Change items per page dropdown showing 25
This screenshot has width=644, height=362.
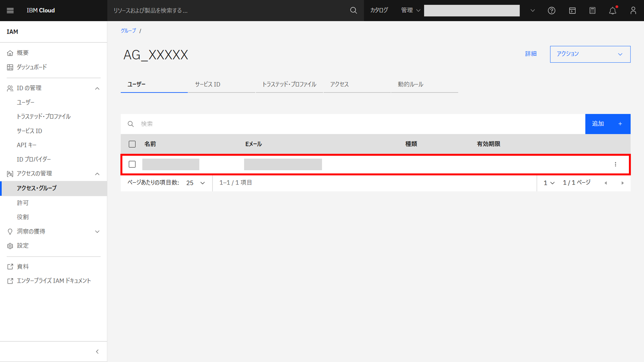coord(195,183)
